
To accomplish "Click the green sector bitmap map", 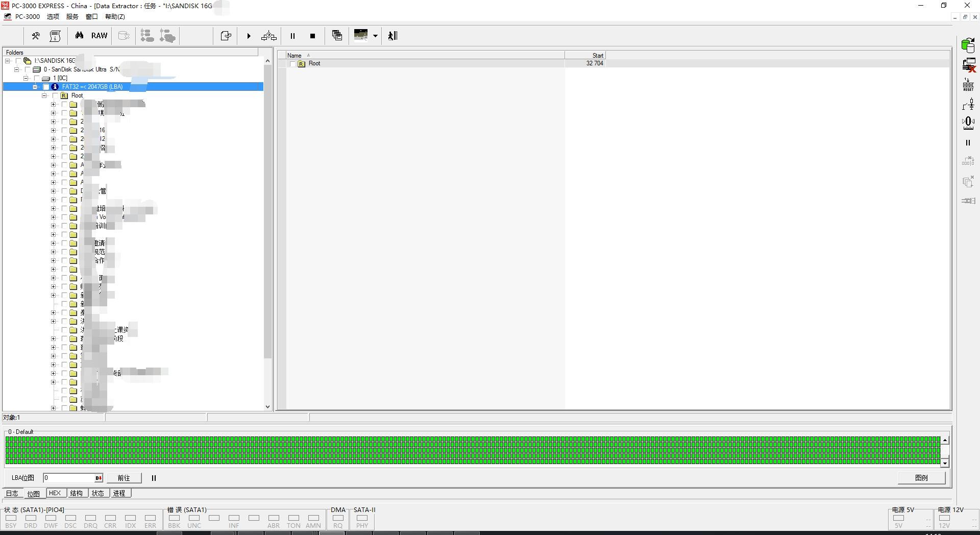I will point(473,450).
